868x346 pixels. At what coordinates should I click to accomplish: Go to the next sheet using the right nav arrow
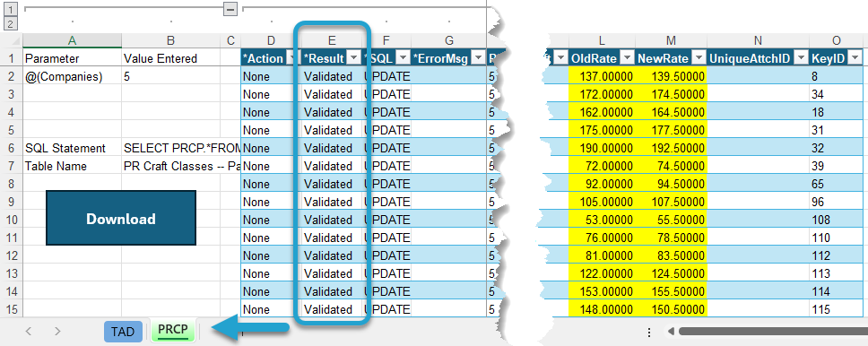pyautogui.click(x=57, y=332)
